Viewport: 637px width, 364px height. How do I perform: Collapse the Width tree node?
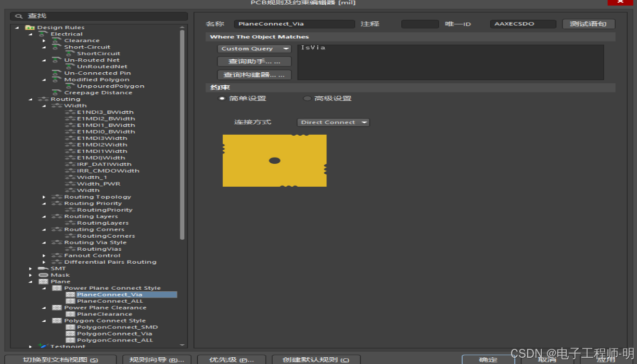point(44,106)
